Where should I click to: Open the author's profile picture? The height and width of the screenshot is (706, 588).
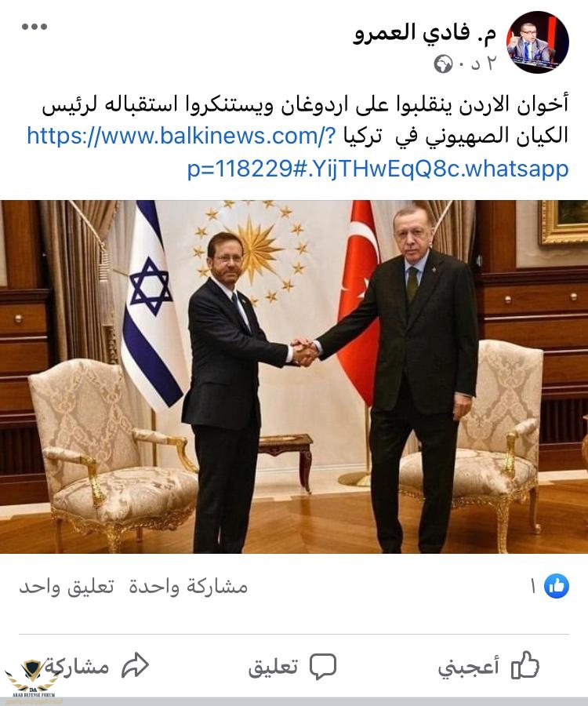538,42
